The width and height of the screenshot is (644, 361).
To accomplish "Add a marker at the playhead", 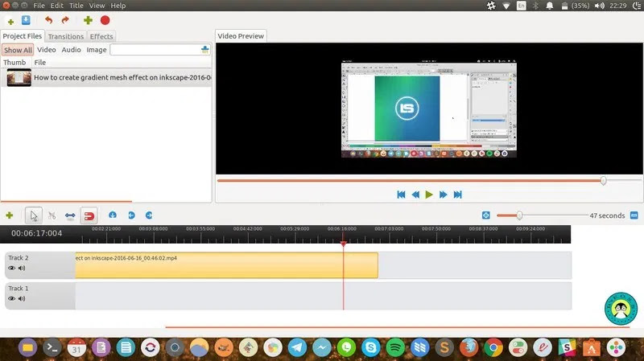I will [x=113, y=215].
